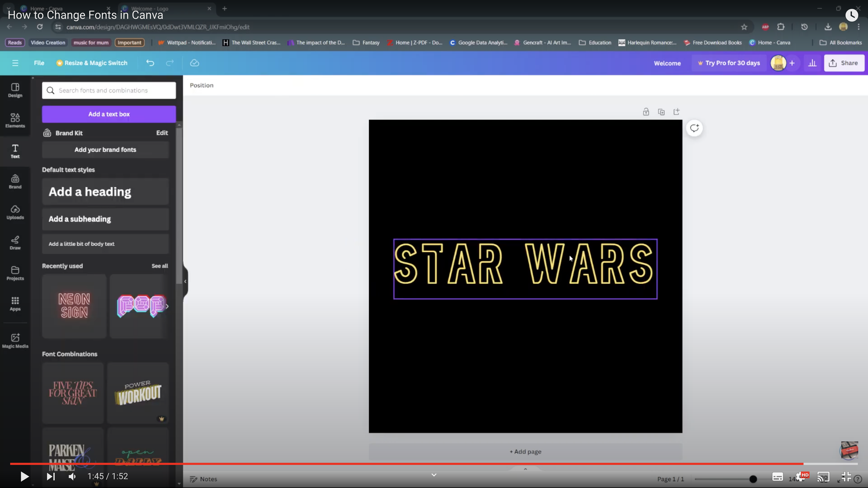Add a subheading text style

(105, 219)
